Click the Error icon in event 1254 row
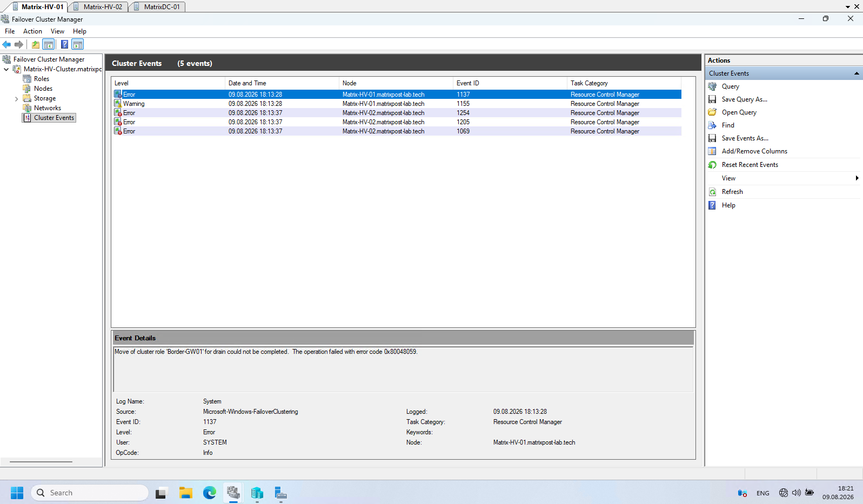 point(118,113)
